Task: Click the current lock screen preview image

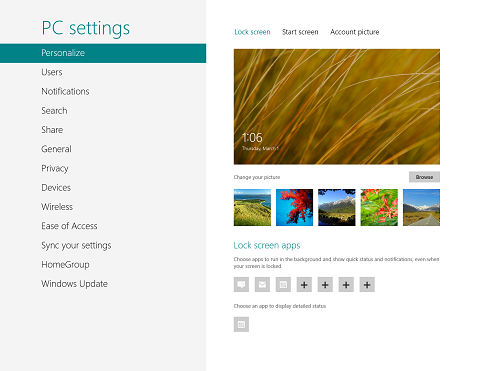Action: [x=337, y=107]
